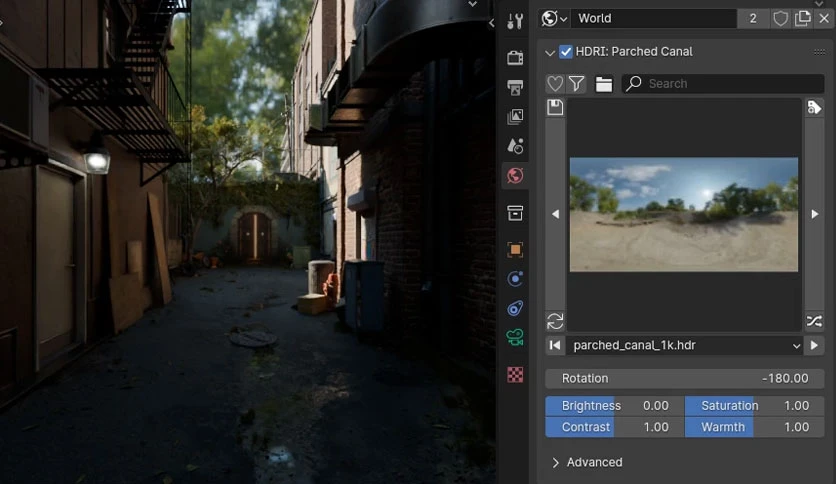This screenshot has height=484, width=836.
Task: Click the Rotation value field
Action: point(685,378)
